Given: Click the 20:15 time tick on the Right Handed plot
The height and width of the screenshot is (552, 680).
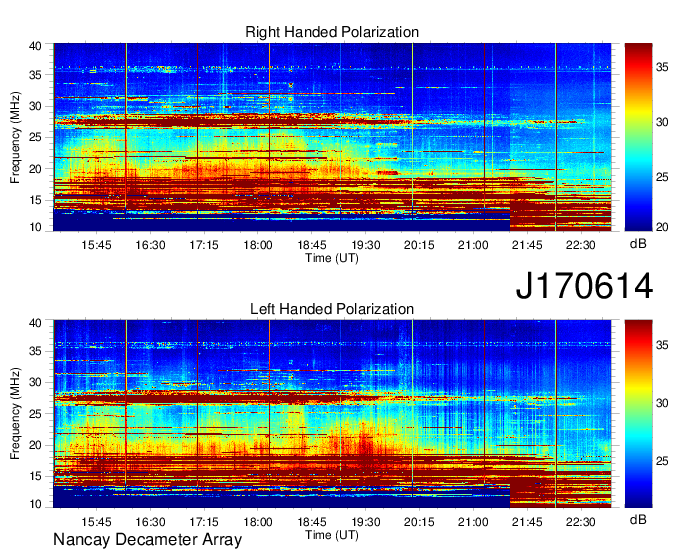Looking at the screenshot, I should point(419,245).
